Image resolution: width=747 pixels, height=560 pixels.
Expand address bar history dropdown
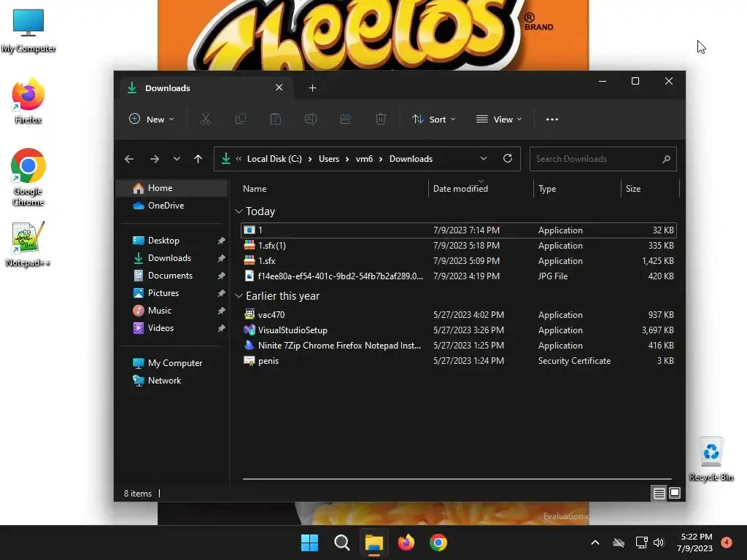484,158
